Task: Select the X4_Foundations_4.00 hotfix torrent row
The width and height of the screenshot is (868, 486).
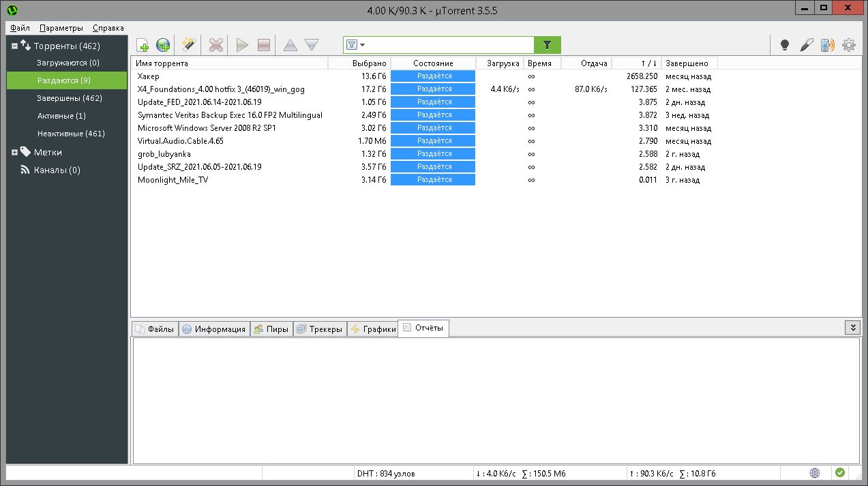Action: click(495, 89)
